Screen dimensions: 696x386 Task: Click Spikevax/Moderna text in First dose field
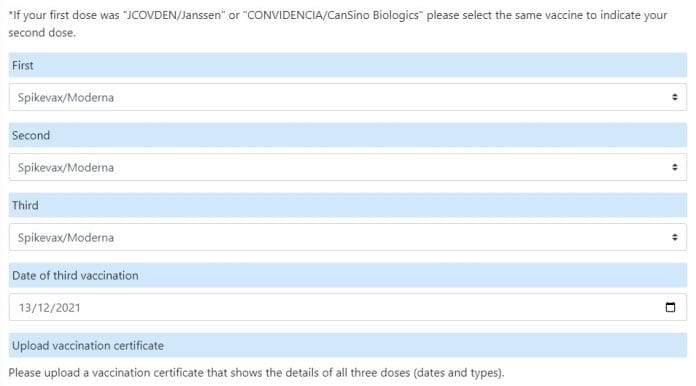click(x=66, y=98)
